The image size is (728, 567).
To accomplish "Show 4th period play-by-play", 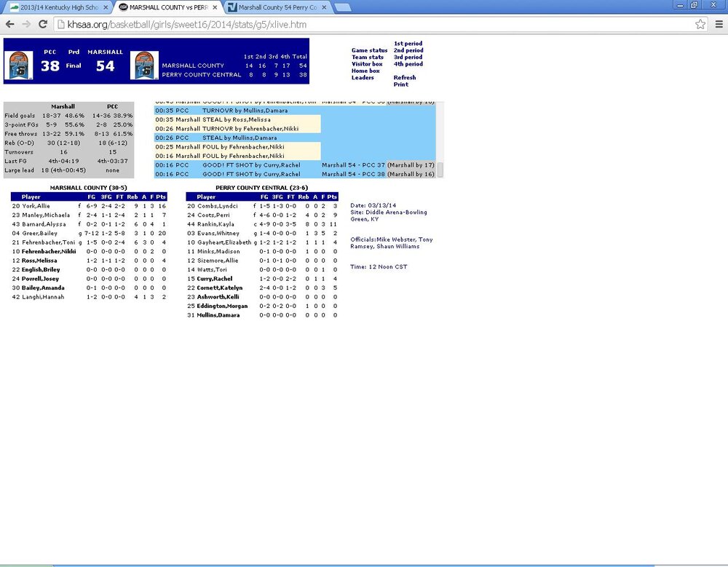I will click(x=408, y=64).
